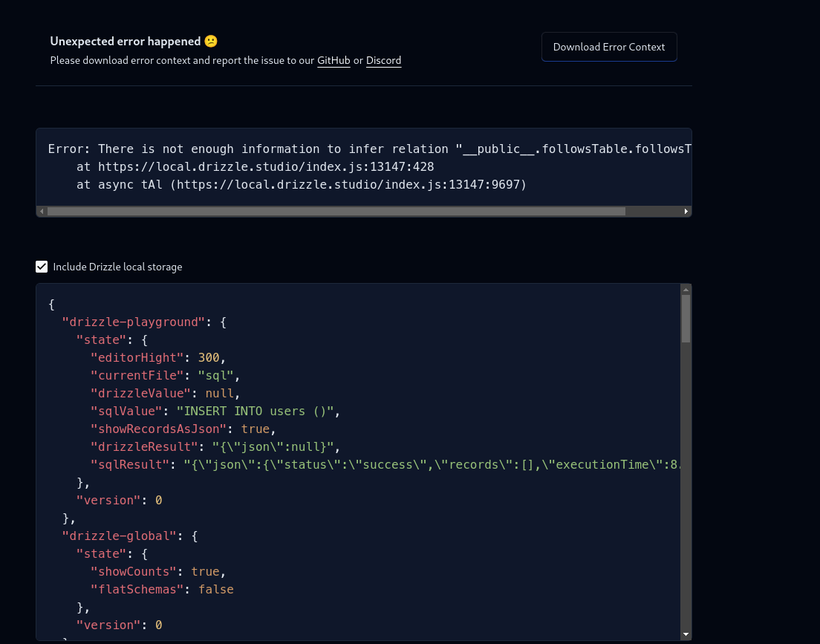Click the stack line ending "index.js:13147:428"
This screenshot has width=820, height=644.
[x=256, y=167]
